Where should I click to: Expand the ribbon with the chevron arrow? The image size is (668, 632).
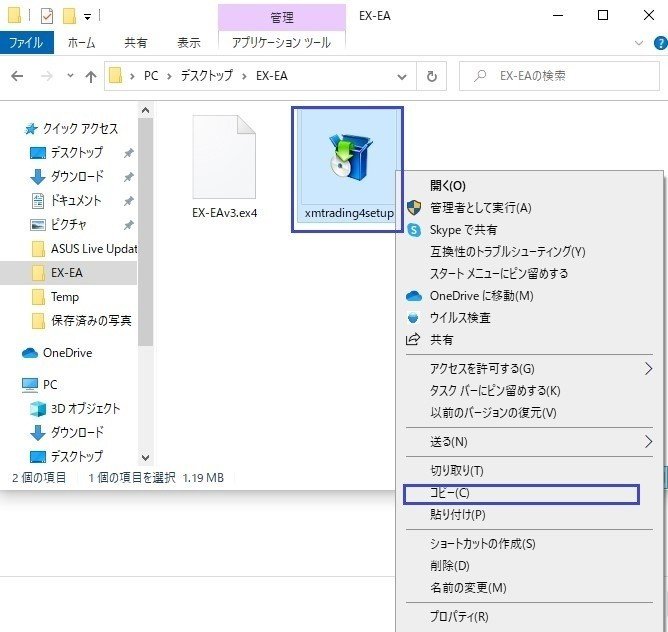[639, 43]
